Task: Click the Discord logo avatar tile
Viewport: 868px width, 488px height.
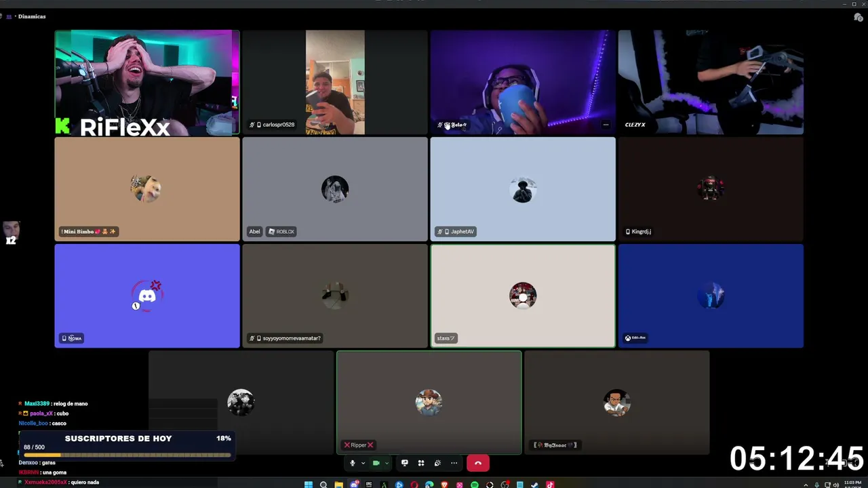Action: (147, 296)
